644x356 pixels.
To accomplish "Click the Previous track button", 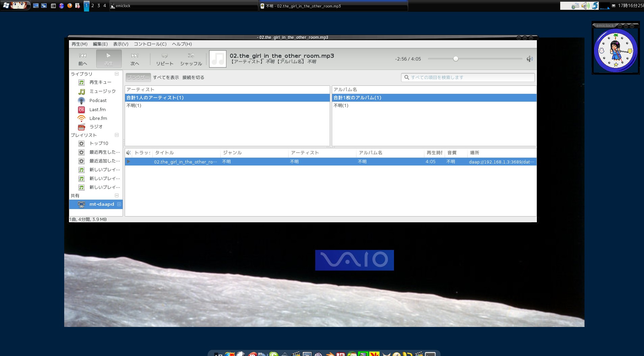I will (x=83, y=59).
